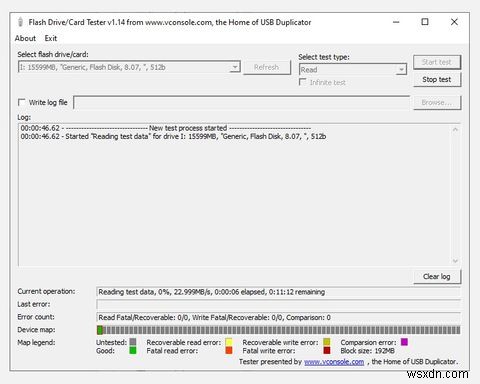Expand the flash drive/card selection dropdown
Screen dimensions: 480x384
pyautogui.click(x=235, y=67)
